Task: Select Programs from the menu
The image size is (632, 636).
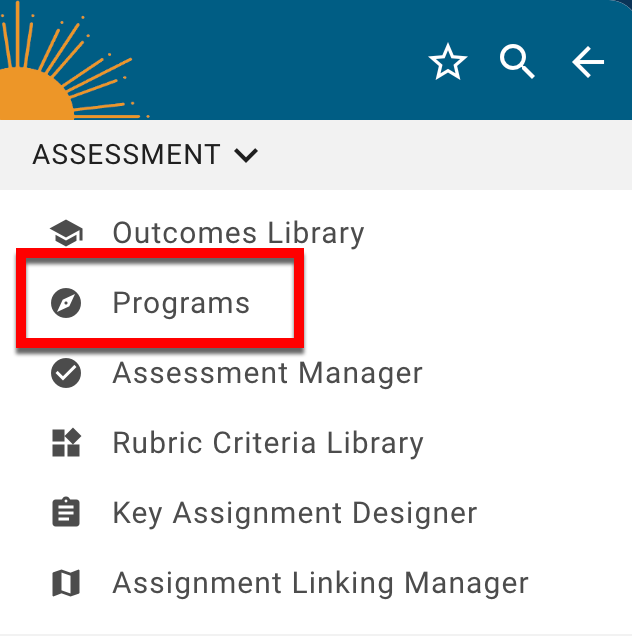Action: tap(181, 303)
